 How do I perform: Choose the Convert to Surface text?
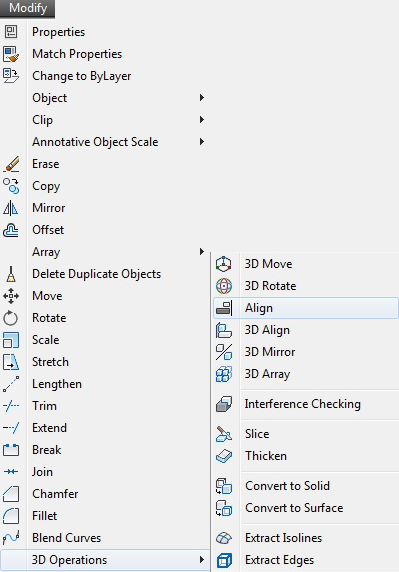[294, 508]
